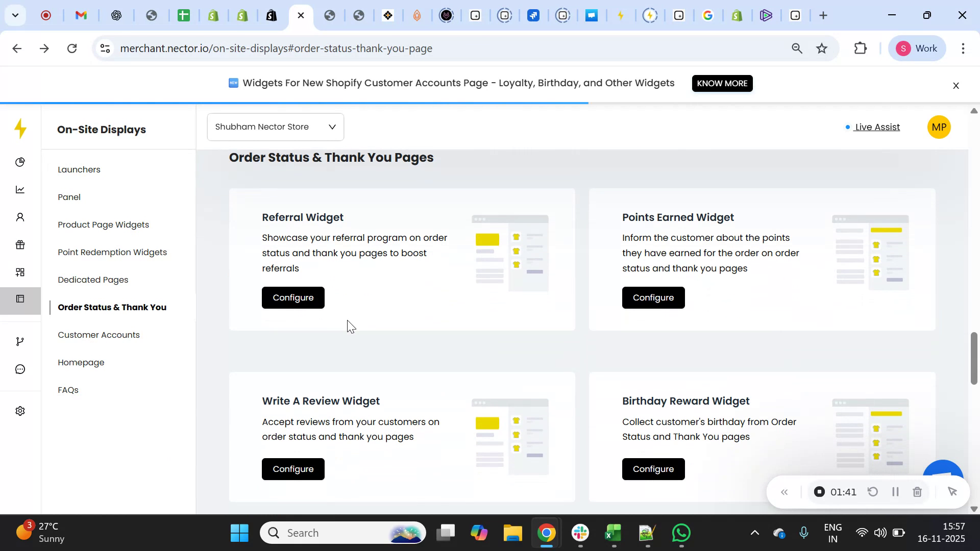Restart the recording with the undo icon

(873, 492)
